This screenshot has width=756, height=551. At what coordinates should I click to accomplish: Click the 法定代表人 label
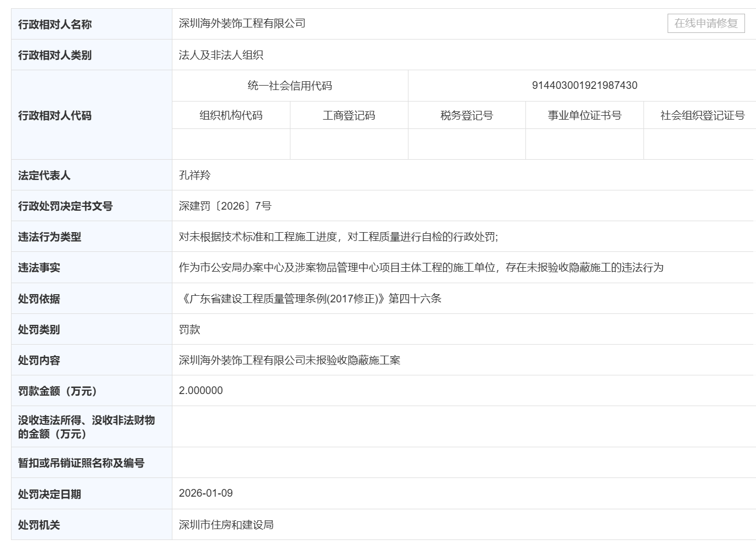pyautogui.click(x=44, y=176)
